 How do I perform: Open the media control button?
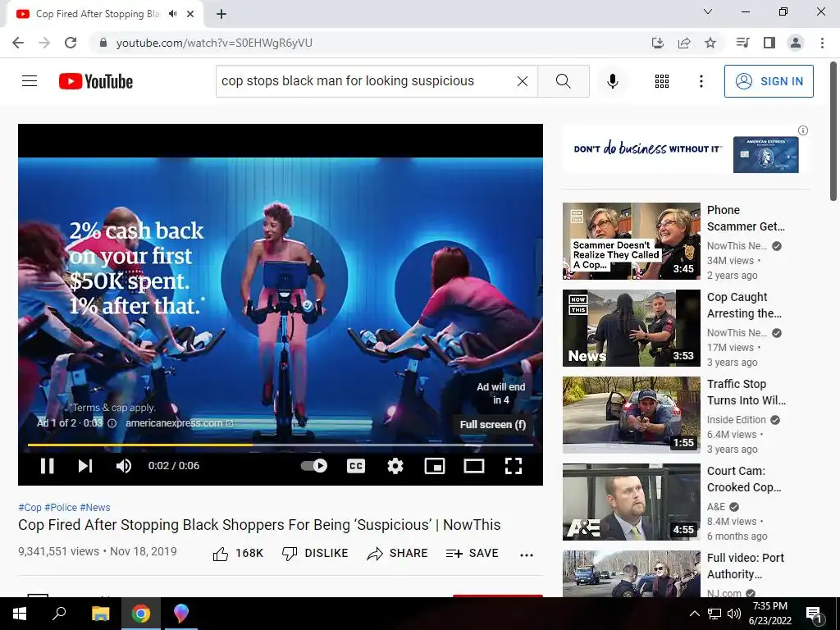742,43
